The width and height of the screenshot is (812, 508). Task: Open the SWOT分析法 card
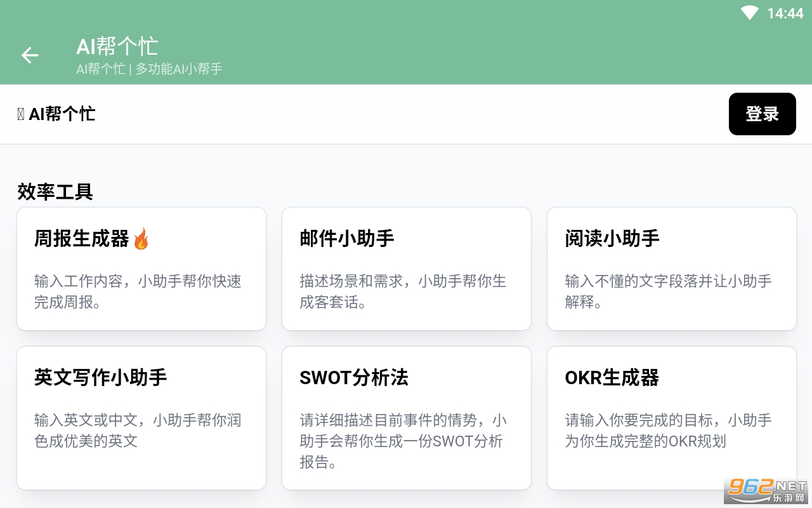(406, 418)
